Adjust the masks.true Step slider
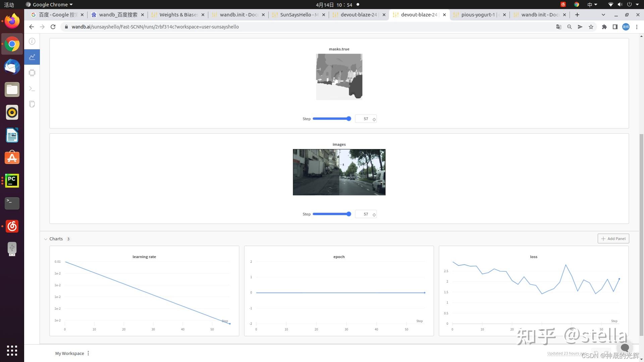The width and height of the screenshot is (644, 362). (x=332, y=119)
